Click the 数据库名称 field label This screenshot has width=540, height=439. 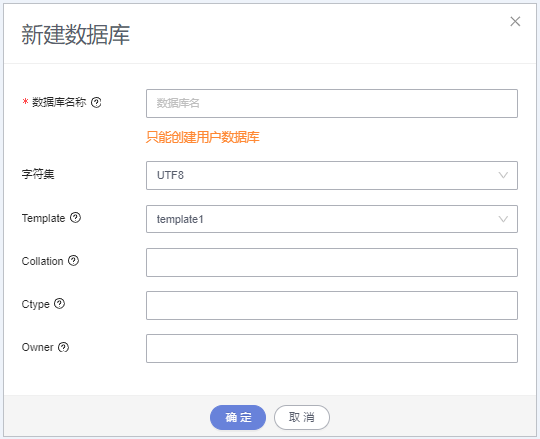point(59,102)
